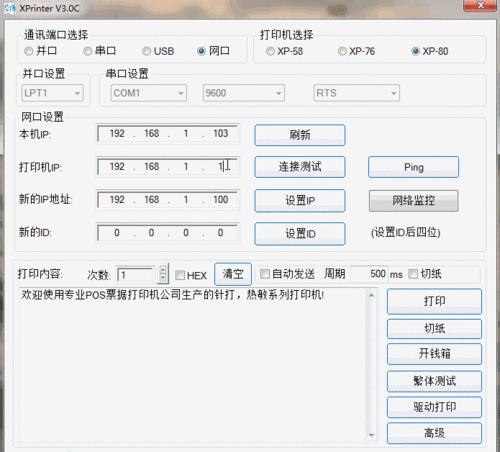
Task: Click inside the print content text area
Action: (193, 365)
